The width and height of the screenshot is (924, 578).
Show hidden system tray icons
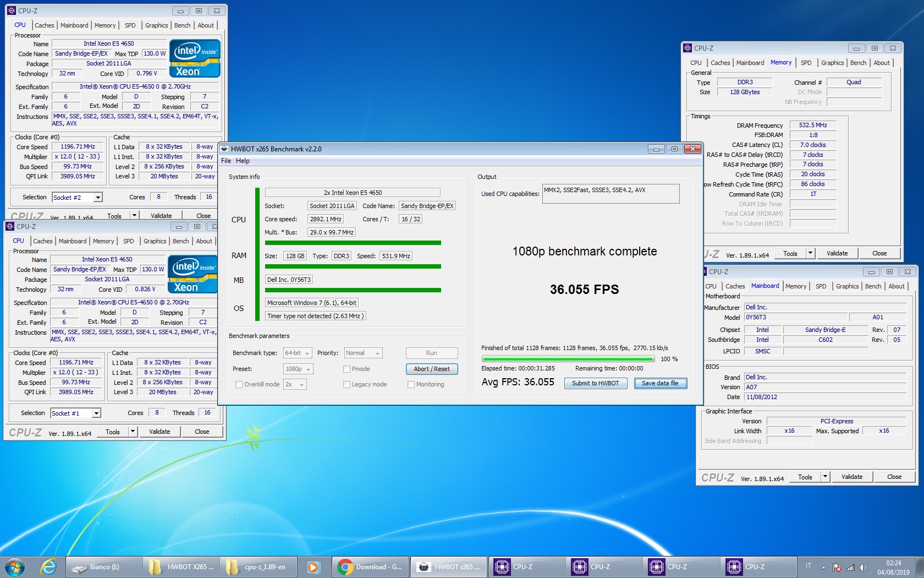(x=823, y=567)
